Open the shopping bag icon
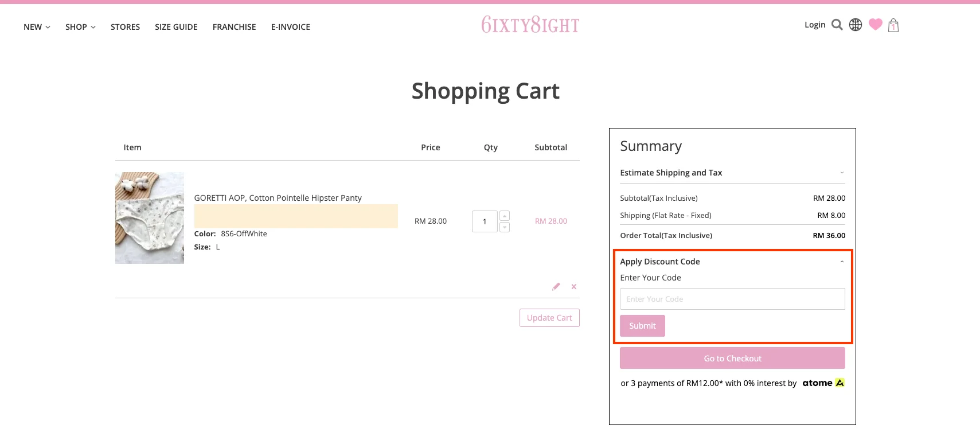This screenshot has height=448, width=980. click(x=893, y=25)
